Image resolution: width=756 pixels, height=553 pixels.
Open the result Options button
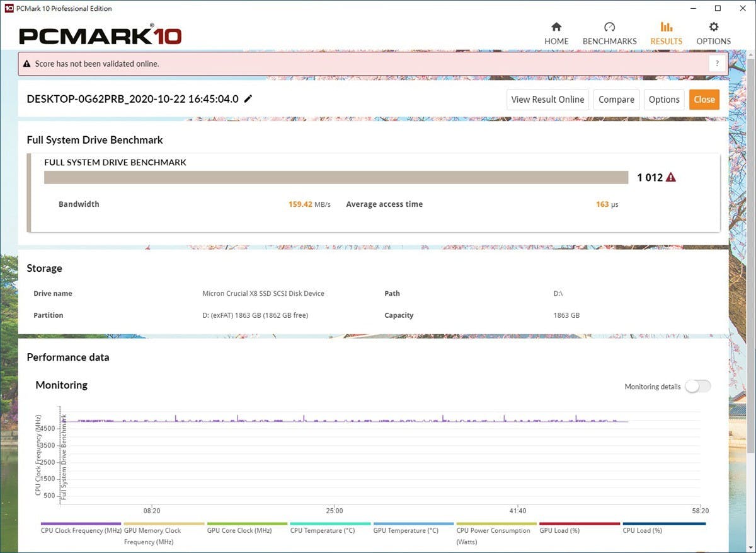click(664, 100)
